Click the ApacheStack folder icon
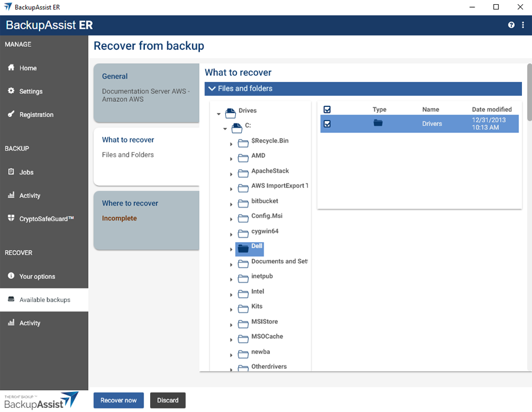This screenshot has width=532, height=412. point(243,173)
